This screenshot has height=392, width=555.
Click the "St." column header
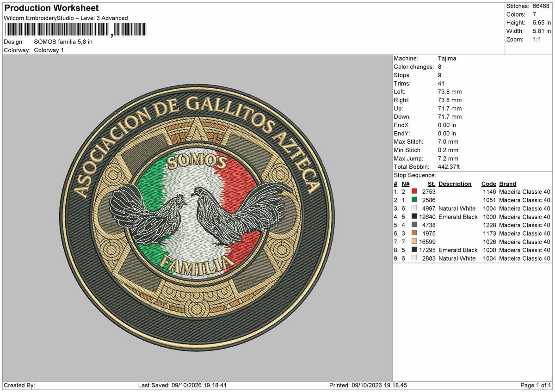click(x=432, y=184)
